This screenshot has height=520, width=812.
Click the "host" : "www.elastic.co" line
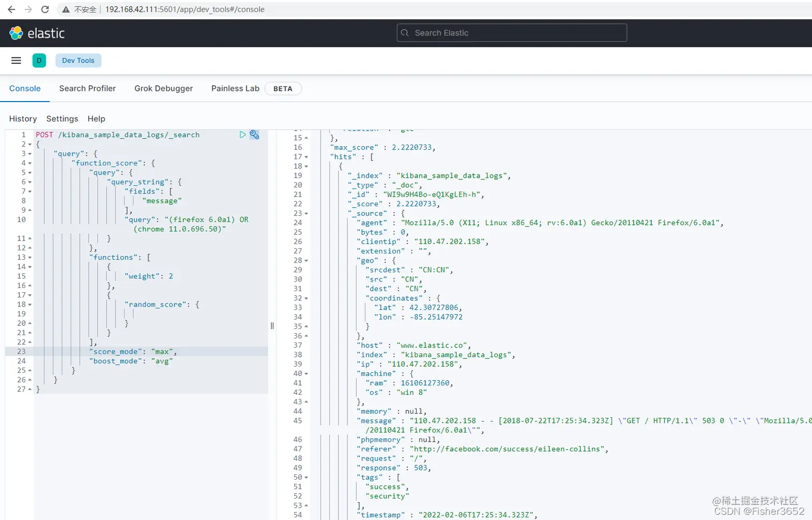414,345
